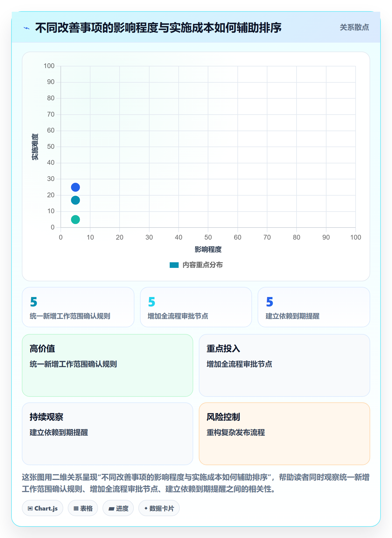The image size is (392, 538).
Task: Toggle the 内容重点分布 legend color swatch
Action: (x=174, y=265)
